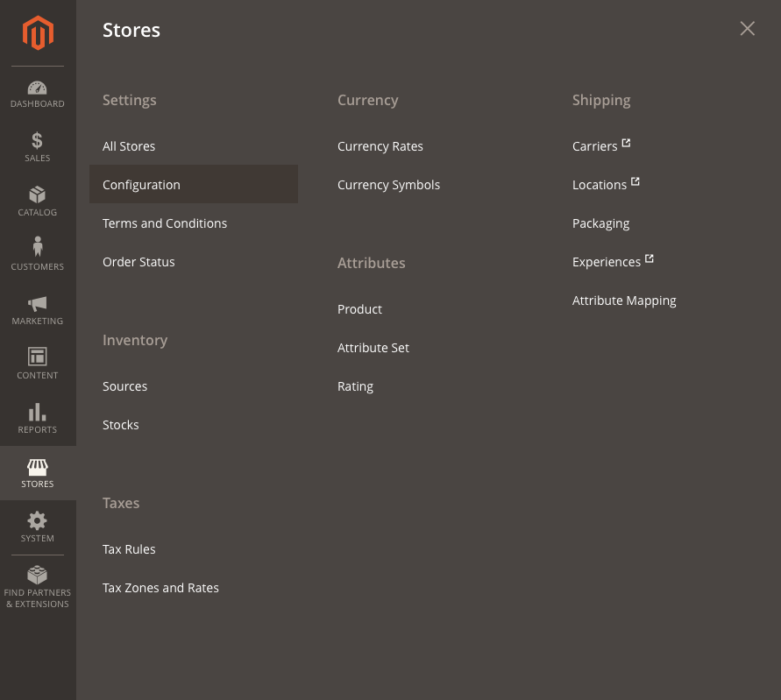Close the Stores menu panel
The height and width of the screenshot is (700, 781).
coord(747,28)
